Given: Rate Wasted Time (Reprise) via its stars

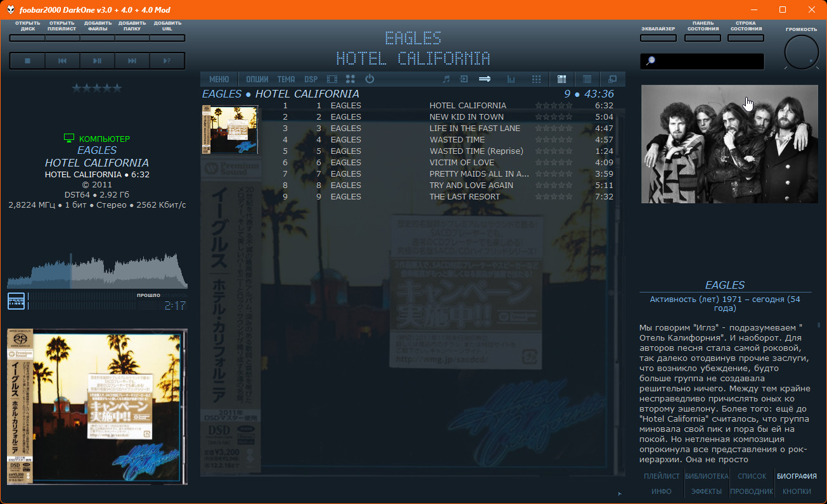Looking at the screenshot, I should (x=554, y=151).
